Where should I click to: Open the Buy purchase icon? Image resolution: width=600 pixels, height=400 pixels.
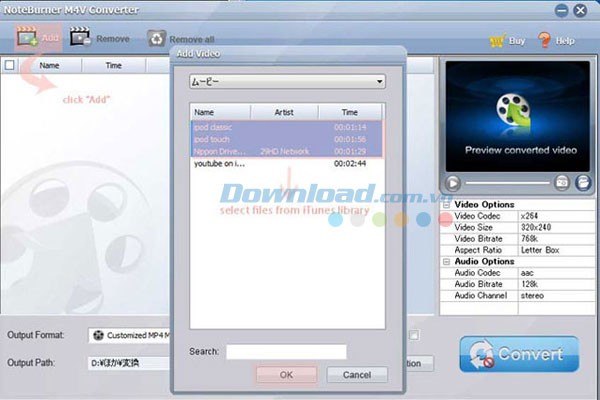497,41
